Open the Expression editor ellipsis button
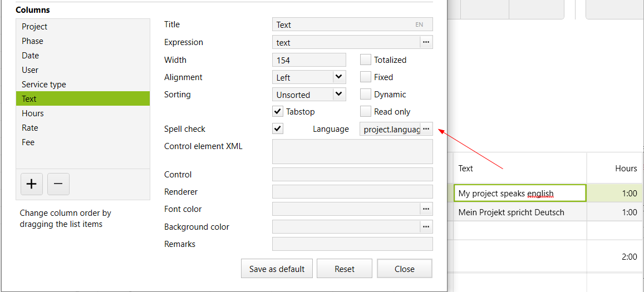This screenshot has width=644, height=292. pyautogui.click(x=426, y=42)
